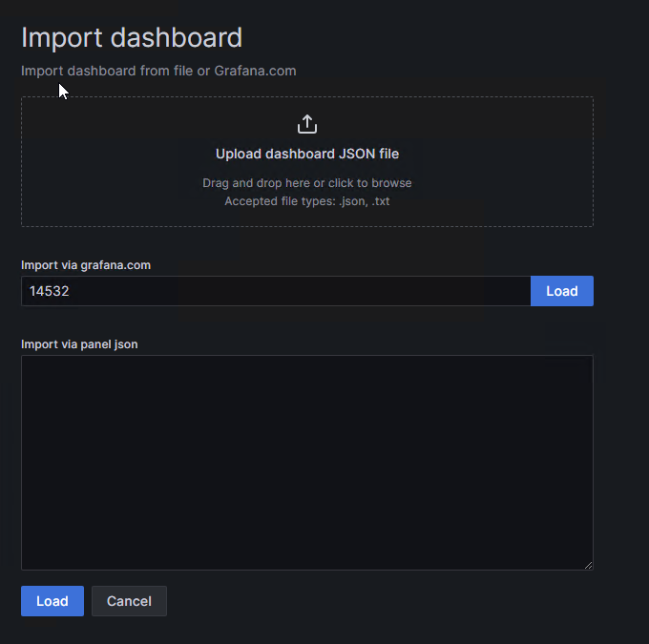Screen dimensions: 649x644
Task: Click "Drag and drop here or click to browse"
Action: [x=307, y=183]
